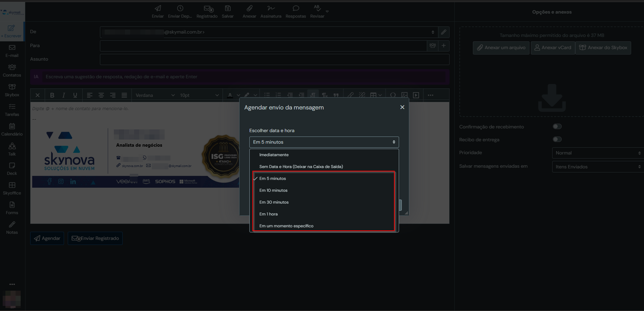Screen dimensions: 644x311
Task: Click Anexar um arquivo button
Action: click(x=501, y=48)
